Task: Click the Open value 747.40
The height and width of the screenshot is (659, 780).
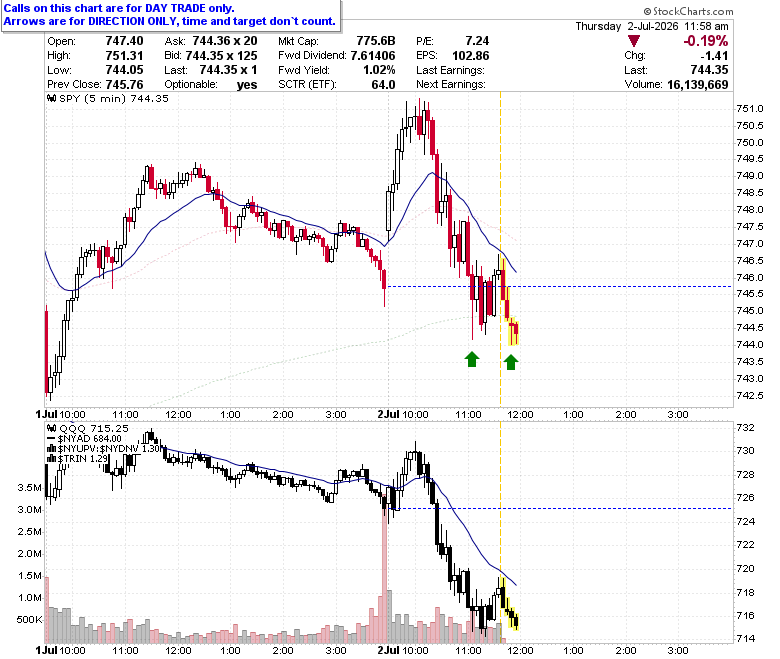Action: 124,41
